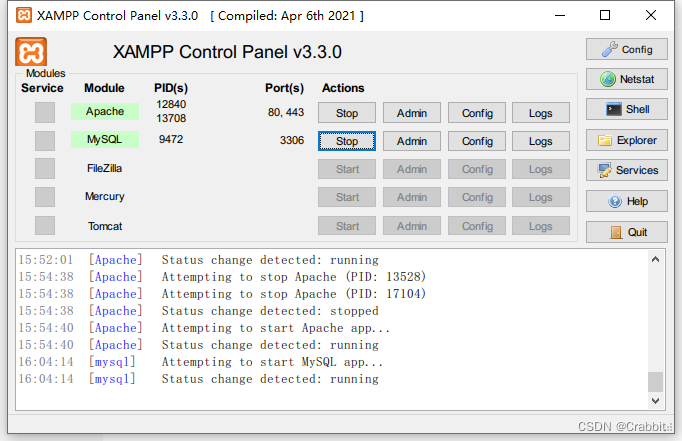Click the Mercury module label
The image size is (682, 441).
click(x=104, y=197)
